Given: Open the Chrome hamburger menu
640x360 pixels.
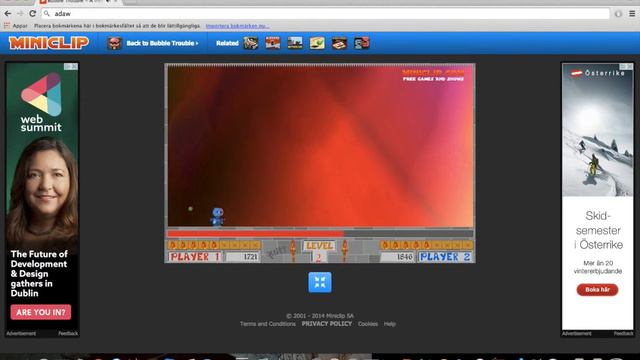Looking at the screenshot, I should [x=632, y=13].
